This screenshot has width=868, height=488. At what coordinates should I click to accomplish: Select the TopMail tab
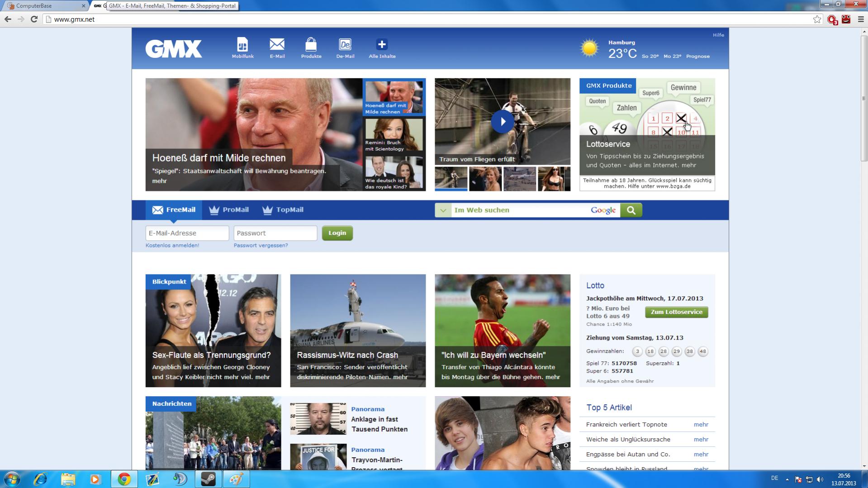(x=283, y=210)
